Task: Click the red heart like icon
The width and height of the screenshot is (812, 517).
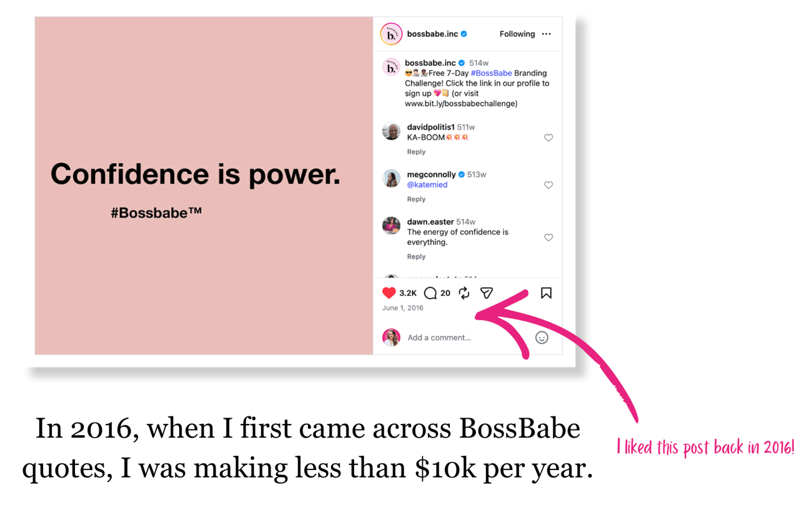Action: [389, 293]
